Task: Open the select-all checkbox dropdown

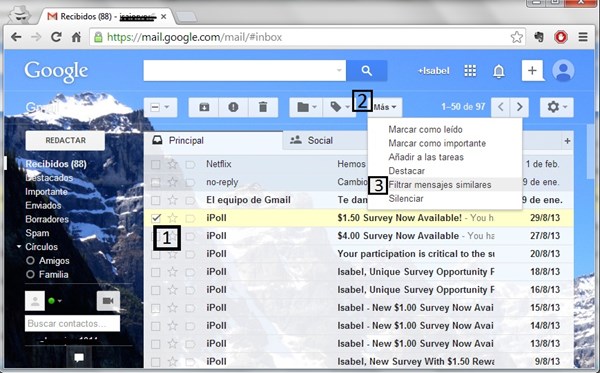Action: pos(167,107)
